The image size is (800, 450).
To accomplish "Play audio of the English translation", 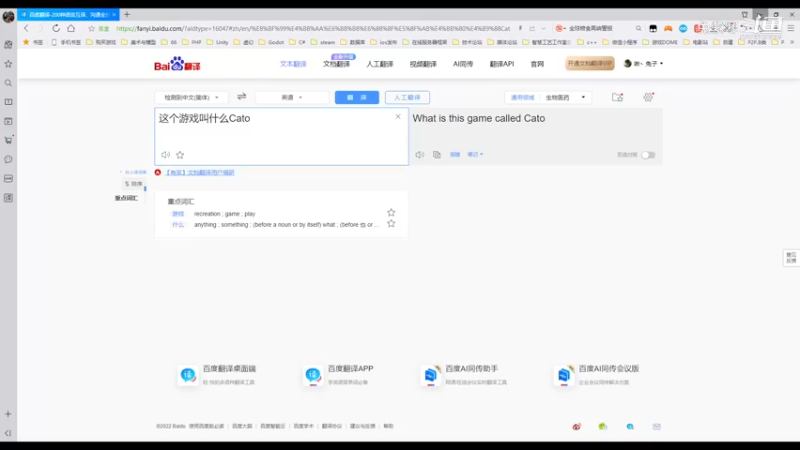I will [419, 155].
